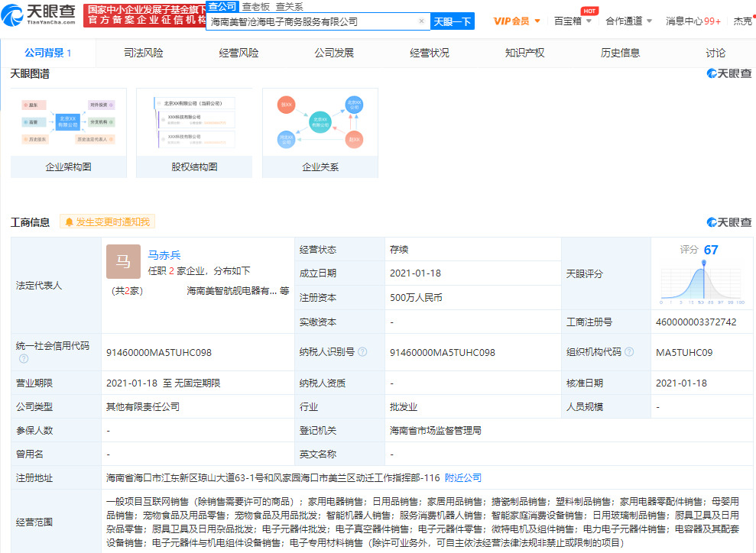Open the 公司背景 tab
The image size is (756, 553).
pos(47,53)
